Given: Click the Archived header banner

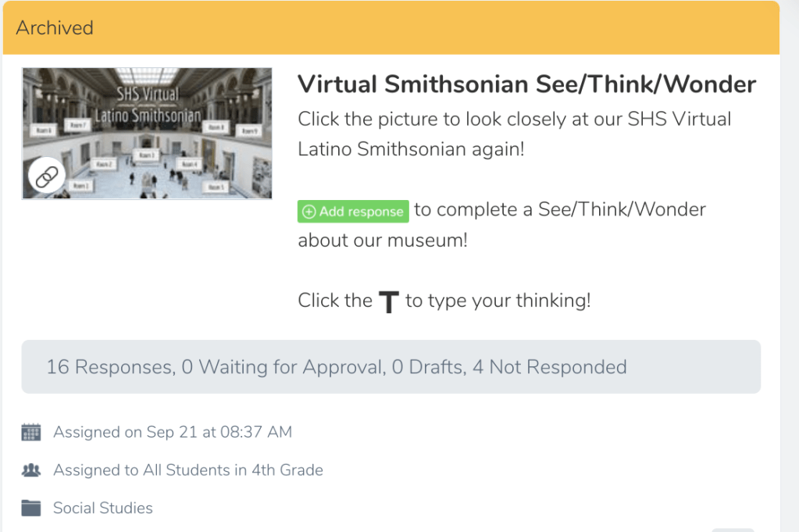Looking at the screenshot, I should tap(391, 28).
